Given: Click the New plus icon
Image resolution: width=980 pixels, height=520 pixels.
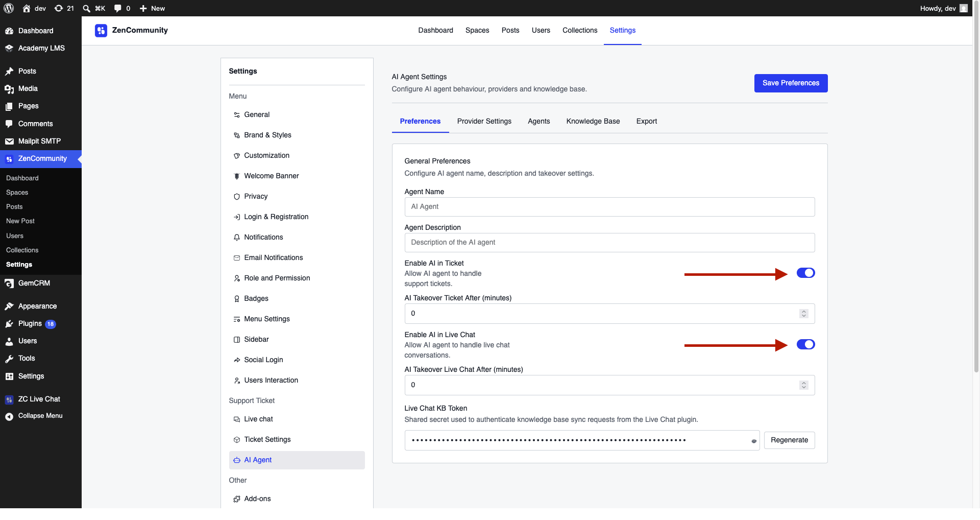Looking at the screenshot, I should (143, 8).
